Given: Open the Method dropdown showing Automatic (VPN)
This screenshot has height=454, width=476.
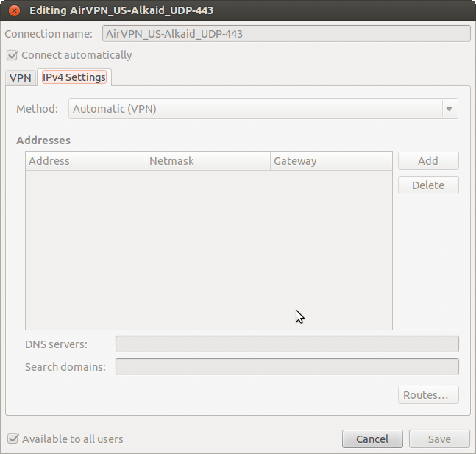Looking at the screenshot, I should tap(263, 109).
